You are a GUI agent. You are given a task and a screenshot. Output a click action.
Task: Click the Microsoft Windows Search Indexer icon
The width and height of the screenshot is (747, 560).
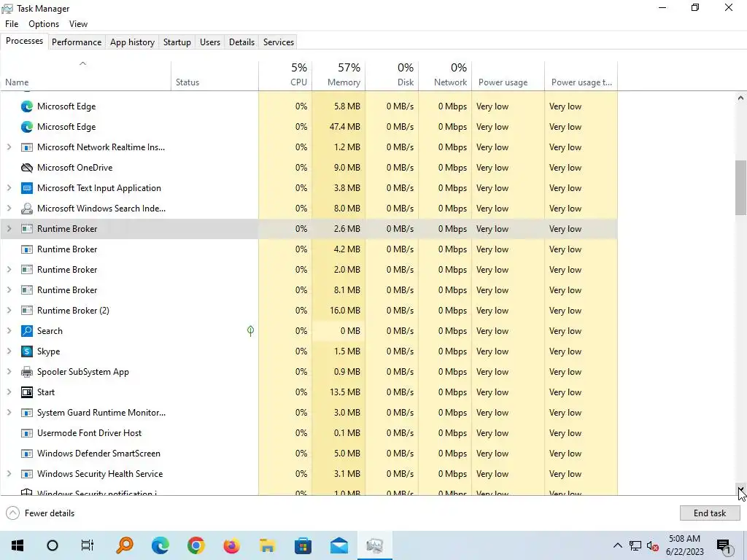click(27, 209)
